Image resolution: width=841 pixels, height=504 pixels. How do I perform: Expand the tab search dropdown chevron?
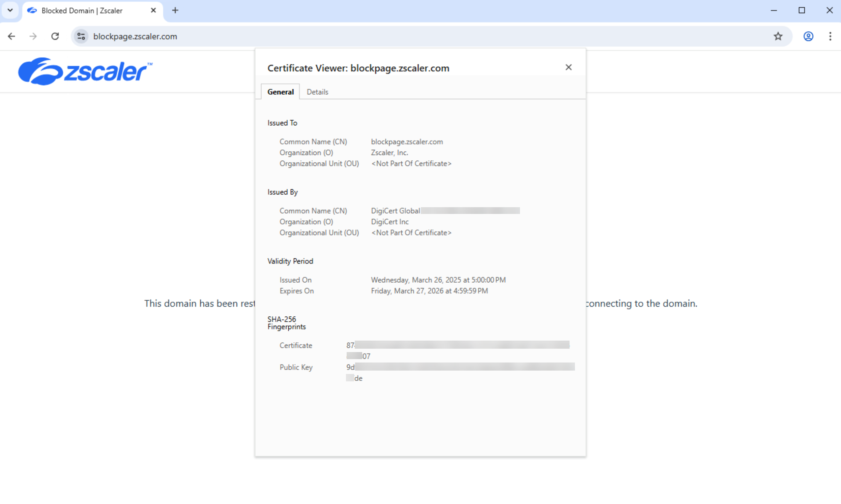pos(10,10)
